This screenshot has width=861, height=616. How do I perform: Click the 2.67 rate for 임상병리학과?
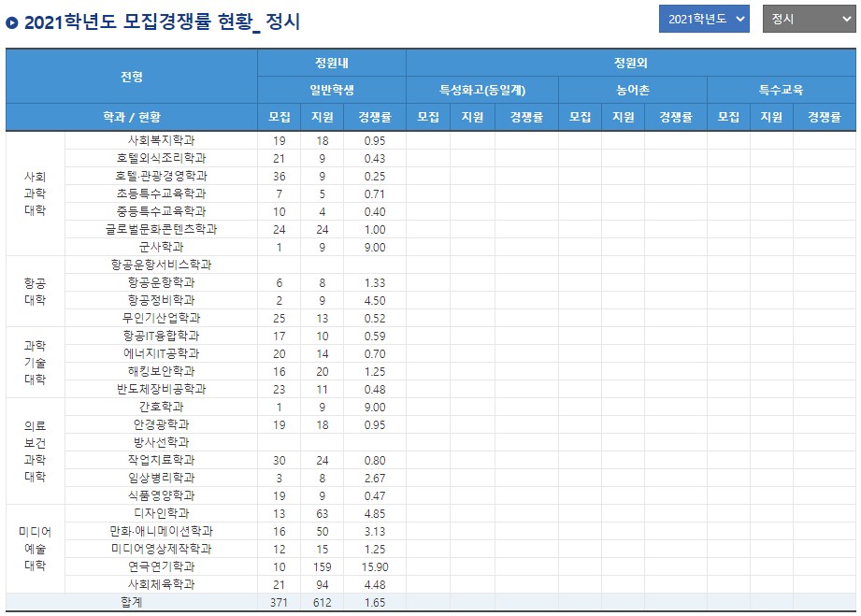(x=375, y=479)
